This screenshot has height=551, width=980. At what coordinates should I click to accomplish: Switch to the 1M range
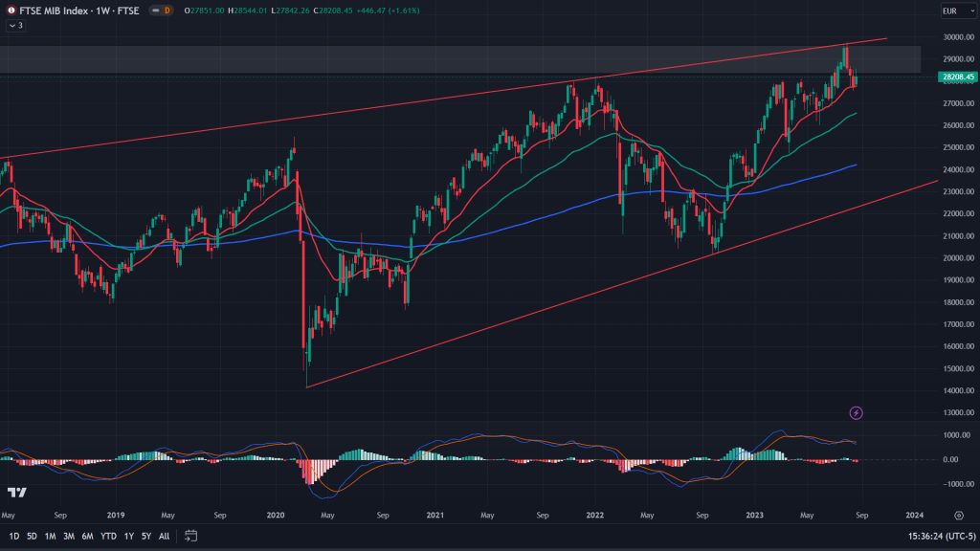point(51,536)
